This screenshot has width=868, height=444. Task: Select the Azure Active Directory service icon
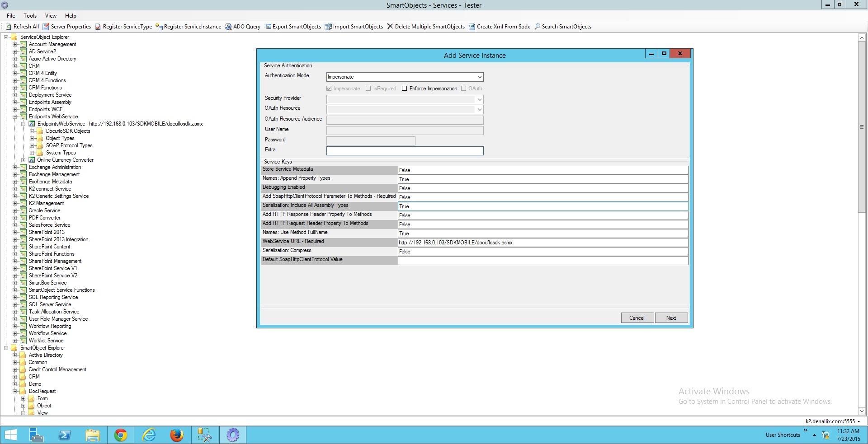[x=24, y=59]
